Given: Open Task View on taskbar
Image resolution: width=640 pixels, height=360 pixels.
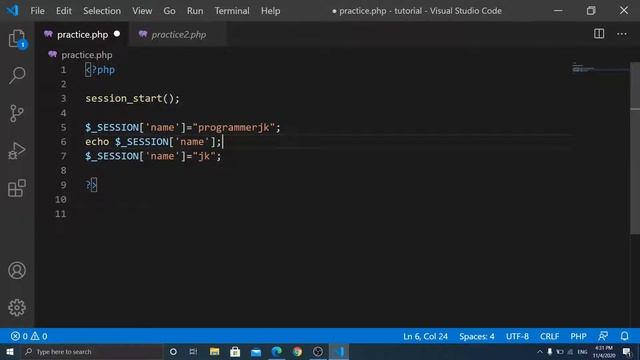Looking at the screenshot, I should 193,351.
